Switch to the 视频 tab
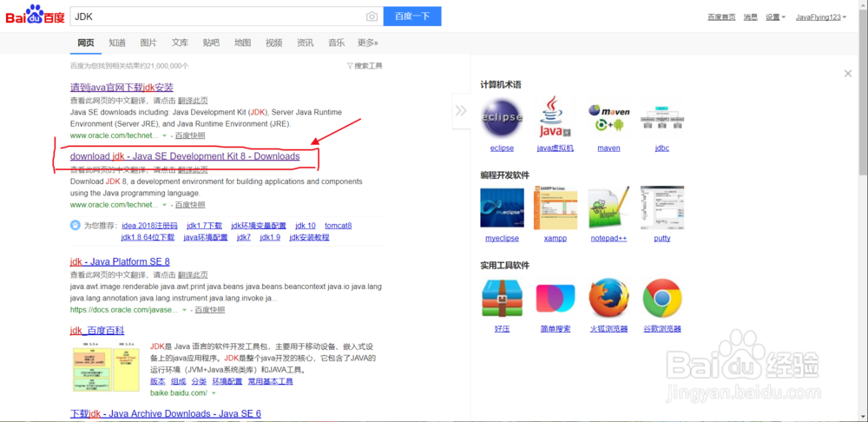Viewport: 868px width, 422px height. click(x=274, y=43)
